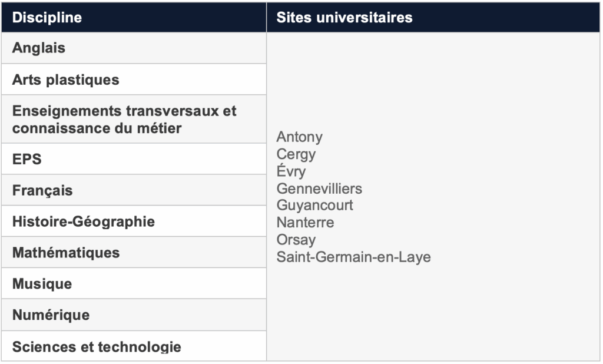603x364 pixels.
Task: Select the EPS discipline cell
Action: tap(27, 159)
